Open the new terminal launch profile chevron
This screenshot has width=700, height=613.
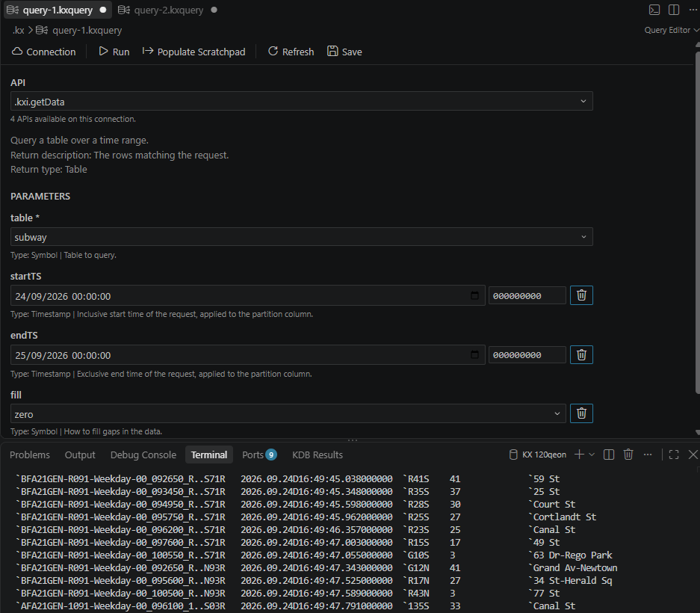(x=592, y=455)
